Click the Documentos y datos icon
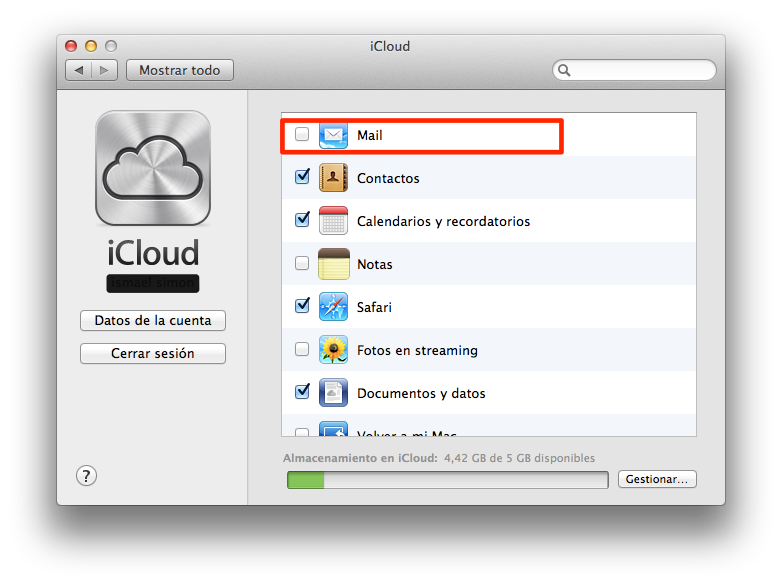782x584 pixels. (333, 392)
